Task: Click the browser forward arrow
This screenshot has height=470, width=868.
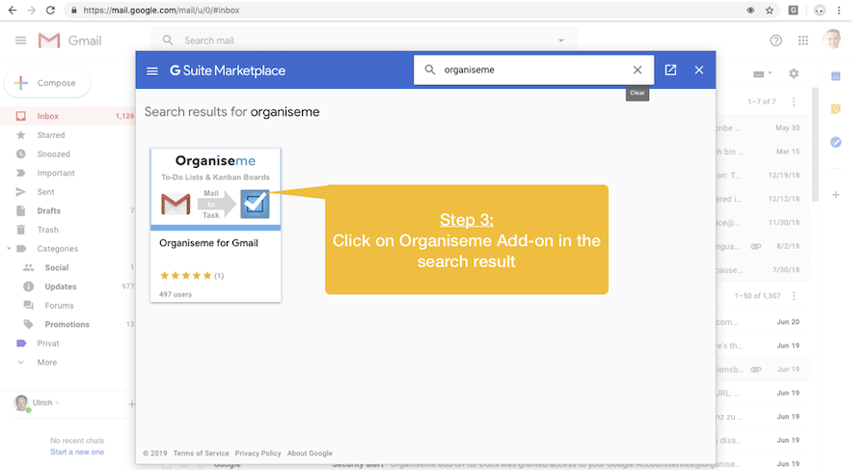Action: coord(31,10)
